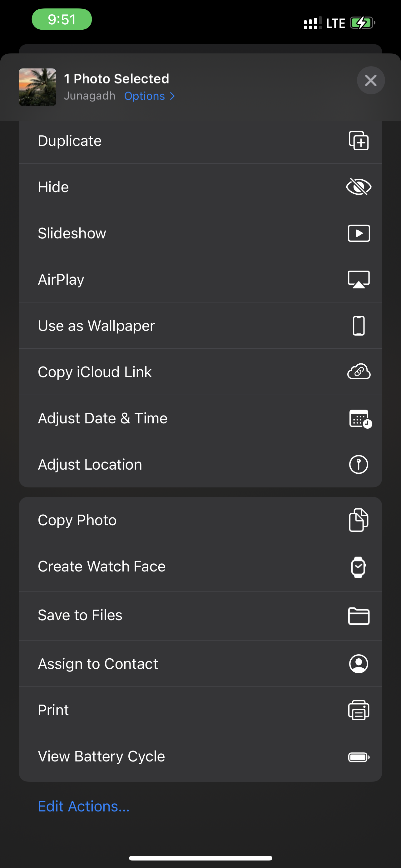Choose View Battery Cycle shortcut
This screenshot has height=868, width=401.
point(101,756)
